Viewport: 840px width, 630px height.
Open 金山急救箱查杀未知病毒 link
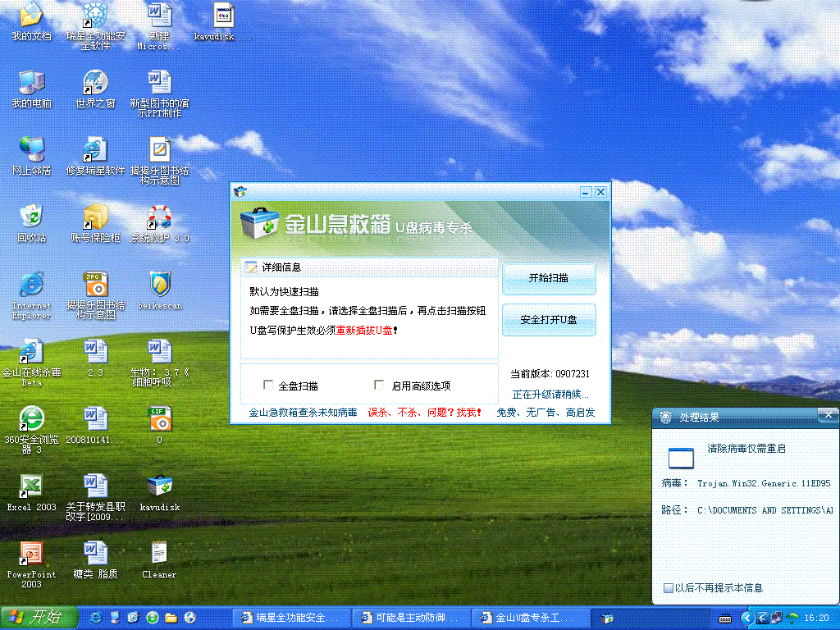click(x=303, y=413)
